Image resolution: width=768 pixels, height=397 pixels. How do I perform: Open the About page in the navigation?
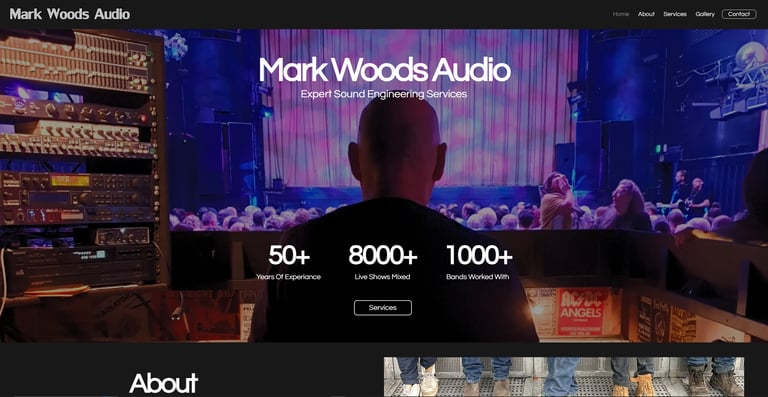tap(646, 14)
